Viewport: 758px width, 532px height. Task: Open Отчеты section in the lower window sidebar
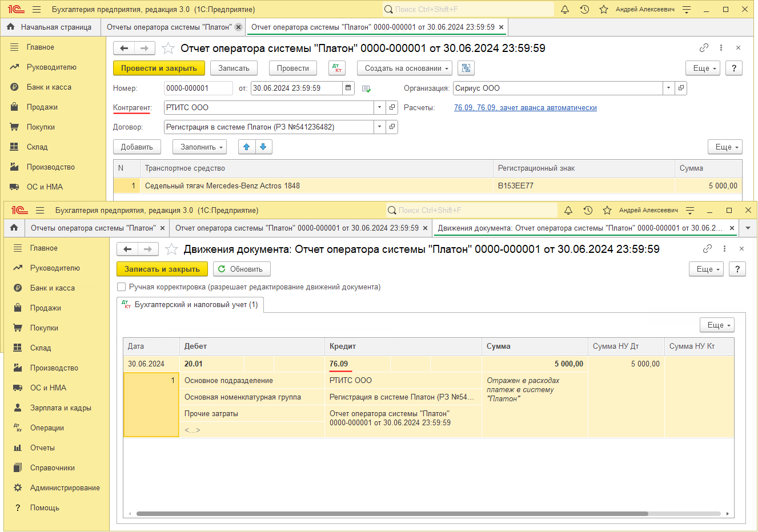point(42,448)
